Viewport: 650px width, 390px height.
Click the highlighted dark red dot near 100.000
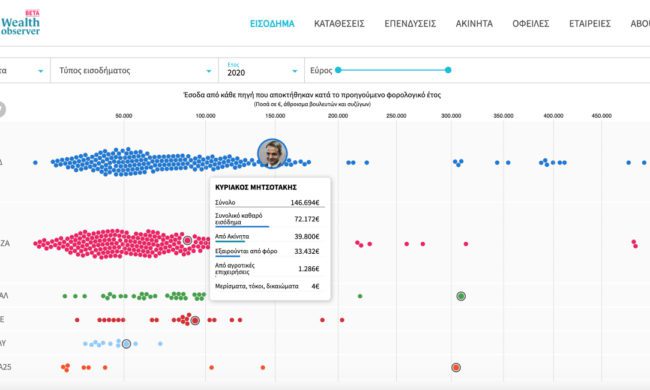(x=195, y=320)
